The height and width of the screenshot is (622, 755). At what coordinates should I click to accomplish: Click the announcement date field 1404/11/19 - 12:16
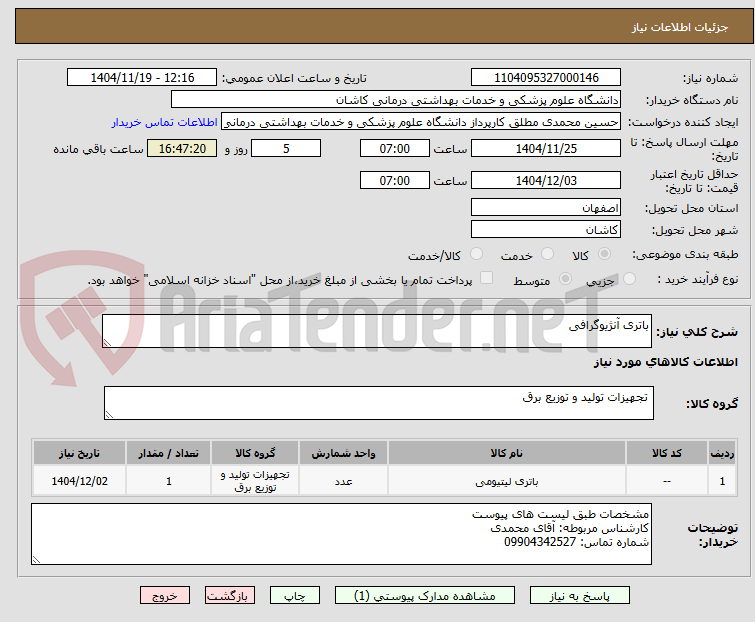point(142,78)
